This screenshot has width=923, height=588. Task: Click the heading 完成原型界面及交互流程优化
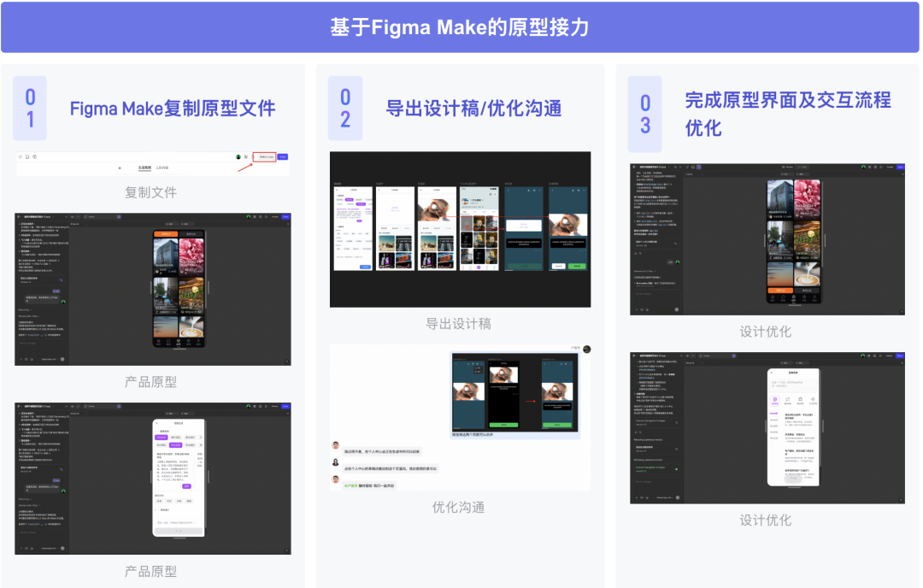[x=788, y=114]
